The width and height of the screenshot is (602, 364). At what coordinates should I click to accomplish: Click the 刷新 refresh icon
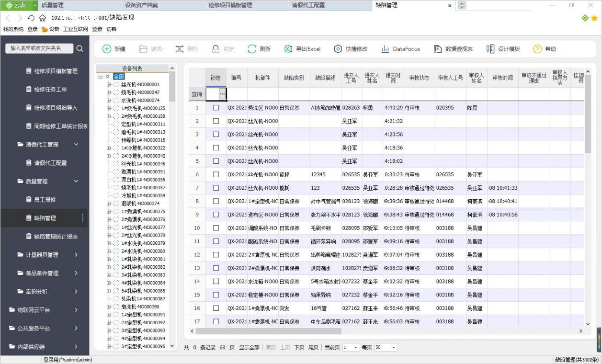click(x=252, y=49)
